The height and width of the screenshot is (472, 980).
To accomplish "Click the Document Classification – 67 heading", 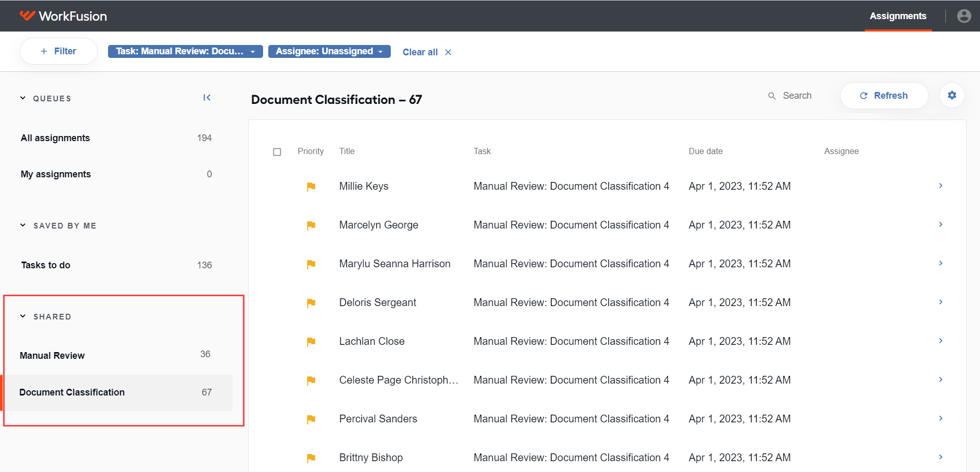I will (336, 100).
